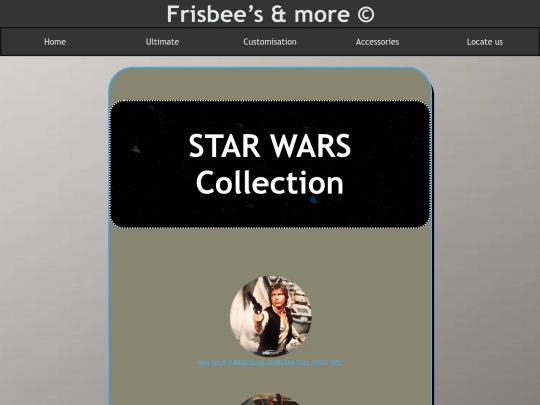Click the nav bar gap between Home and Ultimate
540x405 pixels.
coord(106,42)
